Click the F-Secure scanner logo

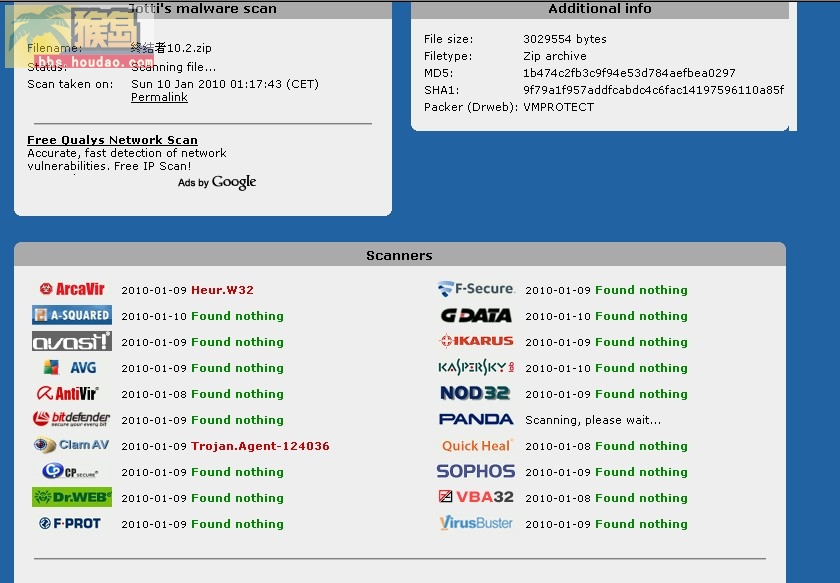(476, 289)
